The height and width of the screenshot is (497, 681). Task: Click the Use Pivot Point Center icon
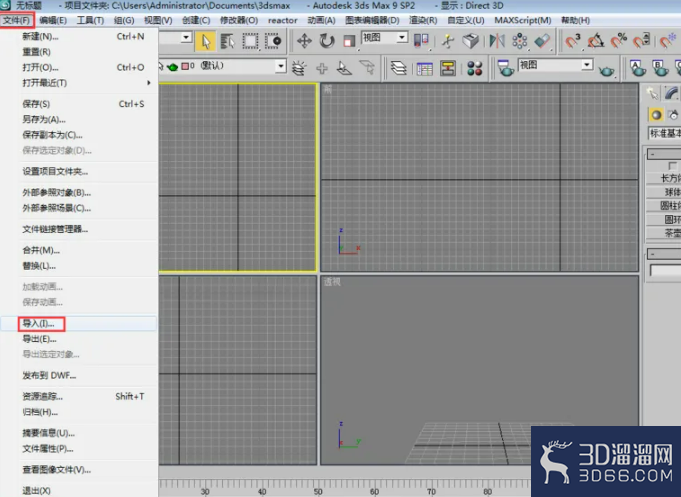(421, 41)
